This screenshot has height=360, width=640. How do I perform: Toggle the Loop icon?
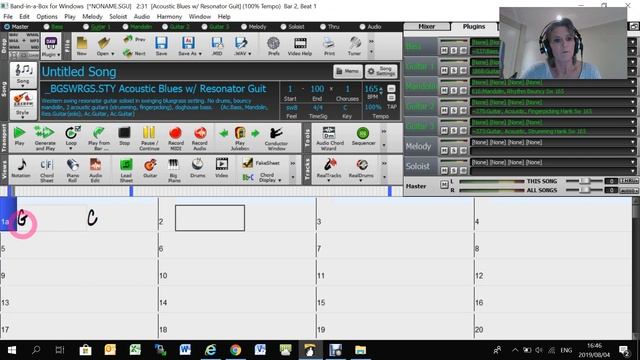click(x=71, y=137)
